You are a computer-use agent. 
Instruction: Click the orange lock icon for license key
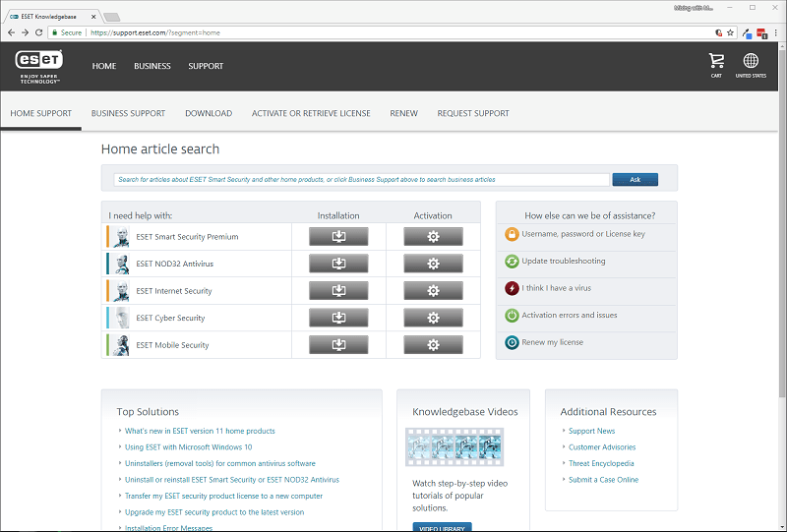tap(512, 234)
